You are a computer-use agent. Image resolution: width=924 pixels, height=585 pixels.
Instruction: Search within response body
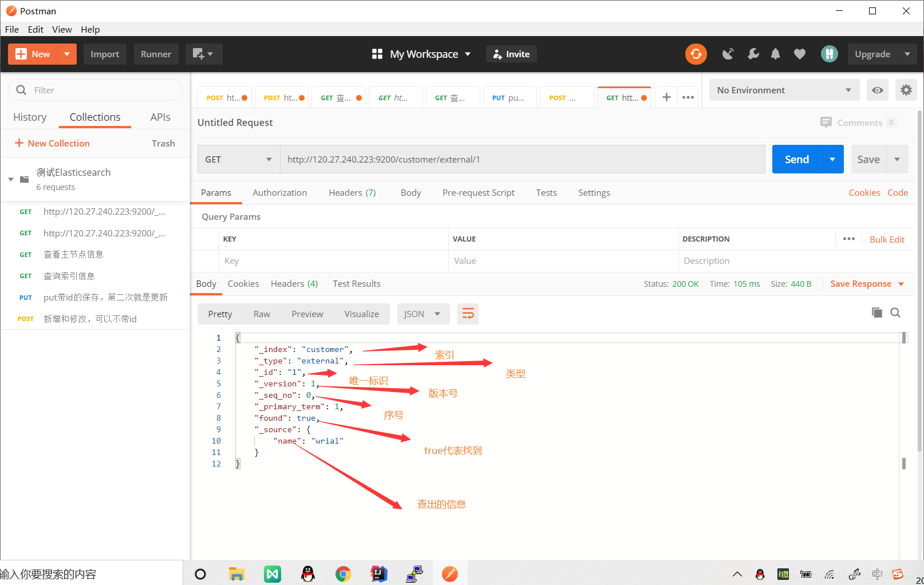(x=895, y=313)
